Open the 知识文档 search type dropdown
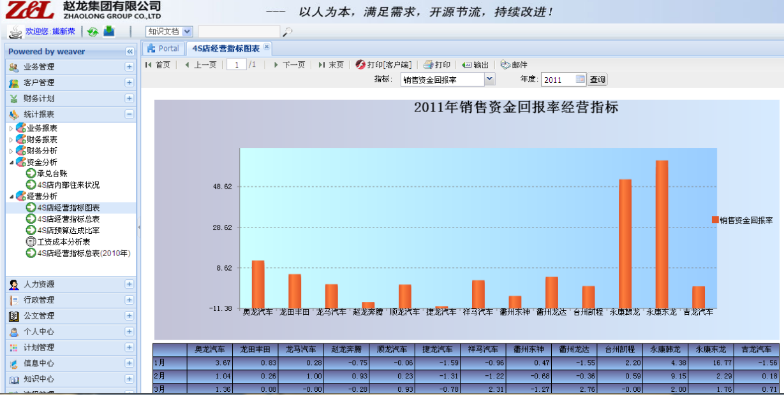 187,32
